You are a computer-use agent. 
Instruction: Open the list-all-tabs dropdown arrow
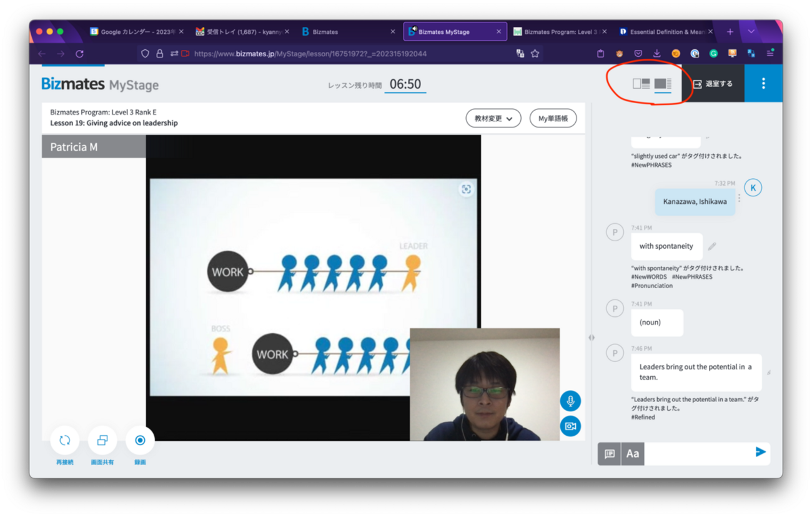(x=751, y=32)
